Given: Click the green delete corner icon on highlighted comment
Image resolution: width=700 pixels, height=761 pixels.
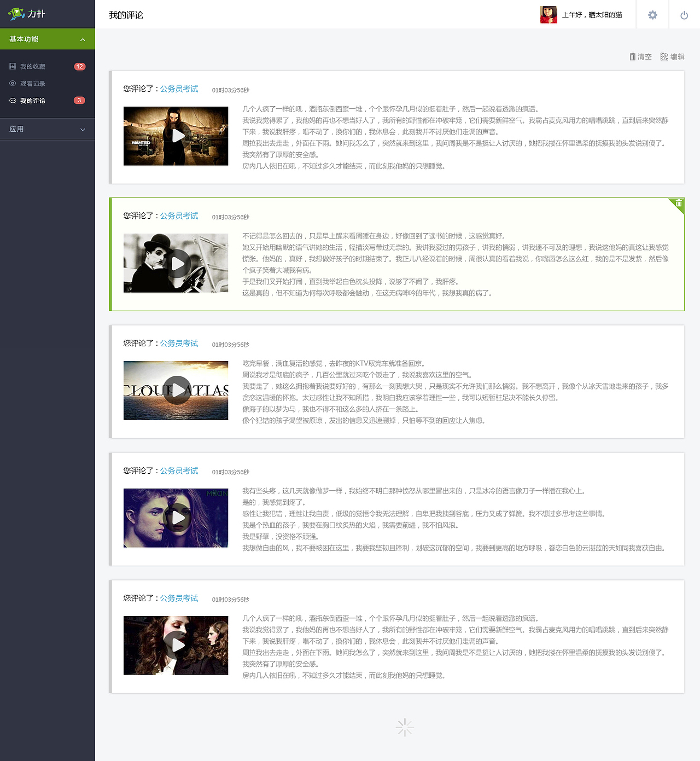Looking at the screenshot, I should (x=678, y=204).
